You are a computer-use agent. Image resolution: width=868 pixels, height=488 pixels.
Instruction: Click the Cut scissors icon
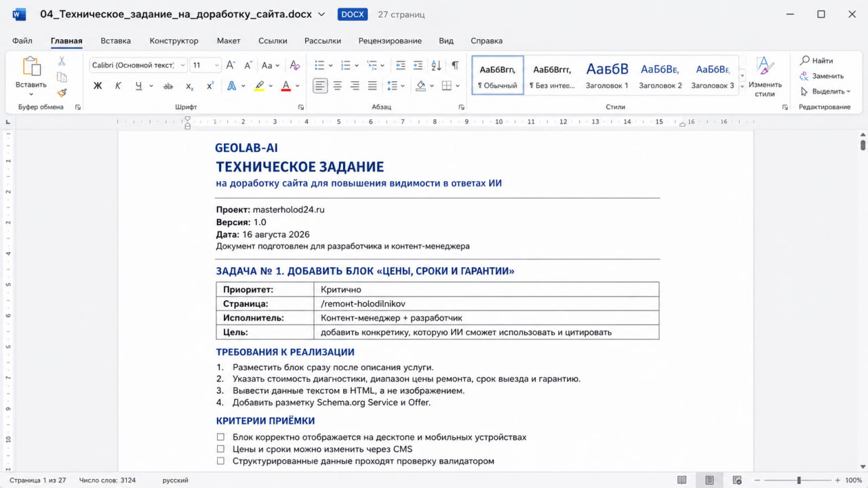(x=62, y=62)
